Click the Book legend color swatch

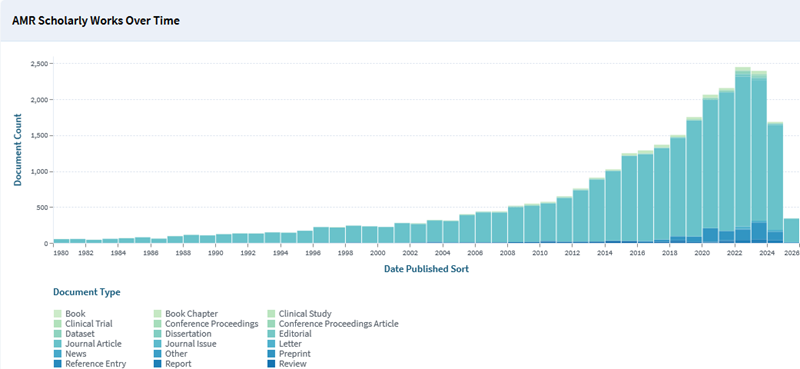pos(58,314)
